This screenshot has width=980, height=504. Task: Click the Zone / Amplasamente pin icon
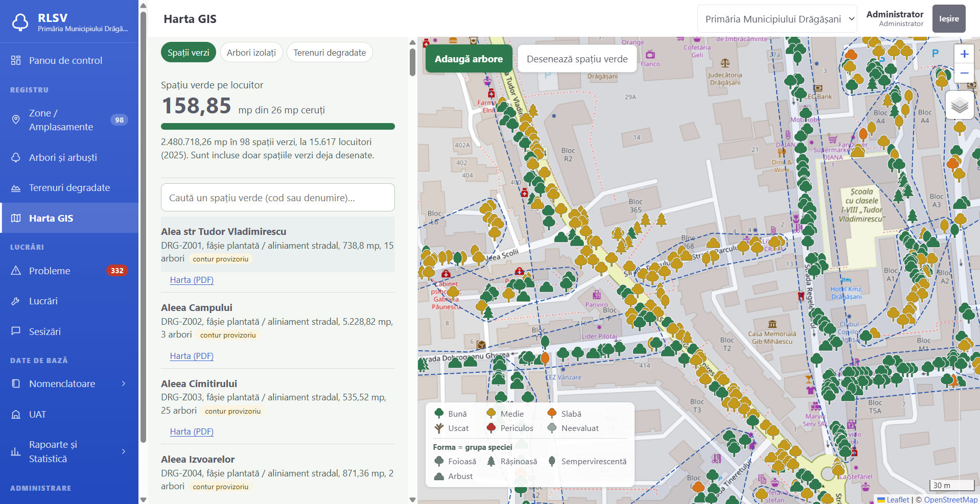(16, 119)
